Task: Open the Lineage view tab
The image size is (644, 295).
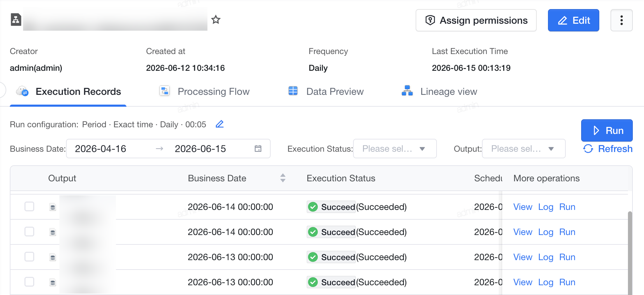Action: pyautogui.click(x=439, y=91)
